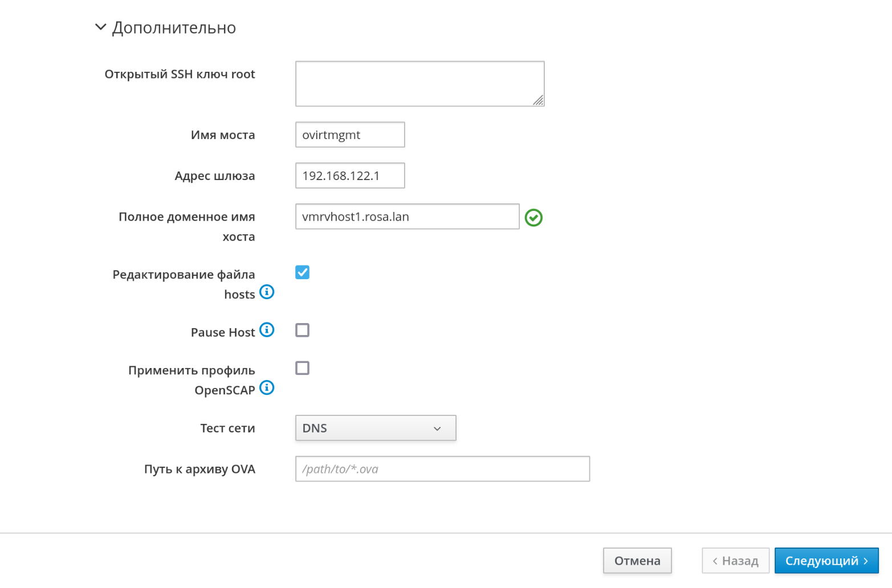Image resolution: width=892 pixels, height=588 pixels.
Task: Click the Дополнительно section heading text
Action: click(x=174, y=28)
